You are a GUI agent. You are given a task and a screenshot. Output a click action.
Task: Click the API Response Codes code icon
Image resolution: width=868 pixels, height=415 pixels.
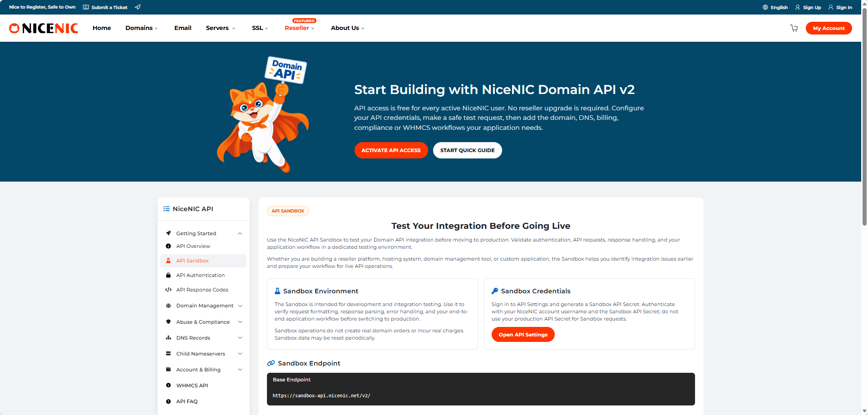click(168, 290)
